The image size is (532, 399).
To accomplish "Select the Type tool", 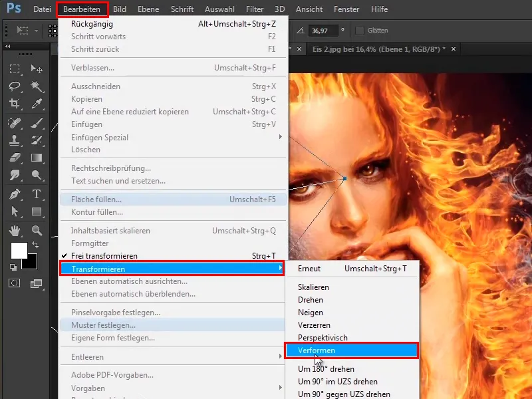I will (x=37, y=194).
